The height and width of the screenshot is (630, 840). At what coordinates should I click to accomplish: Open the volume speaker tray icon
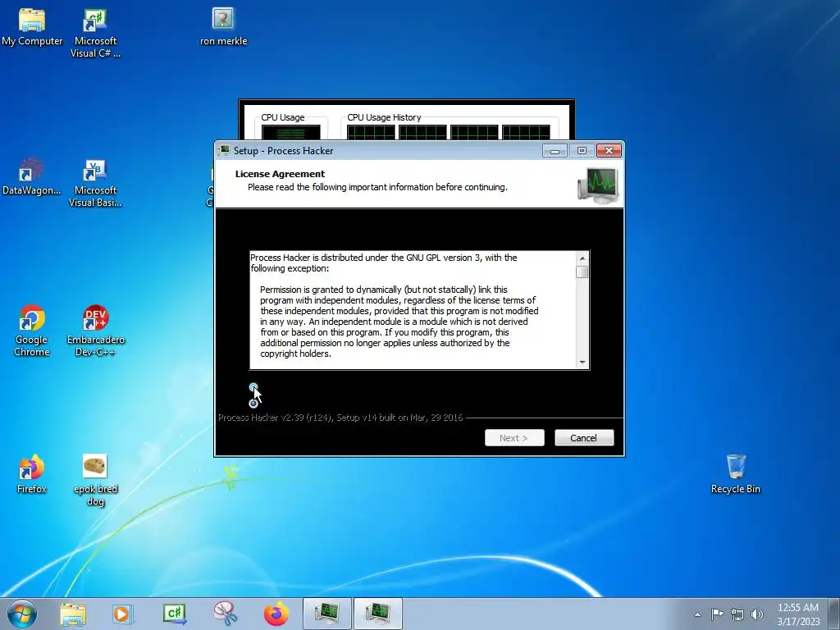(x=757, y=614)
